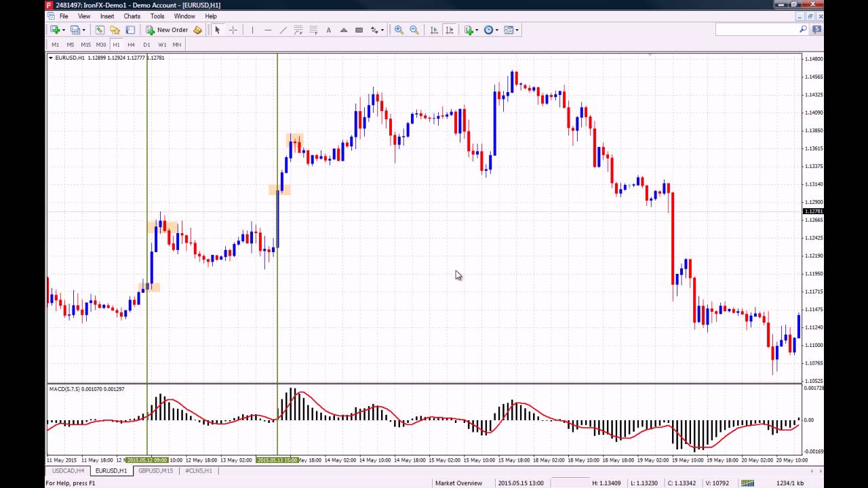Select the Equidistant Channel tool
The image size is (868, 488).
pos(298,30)
